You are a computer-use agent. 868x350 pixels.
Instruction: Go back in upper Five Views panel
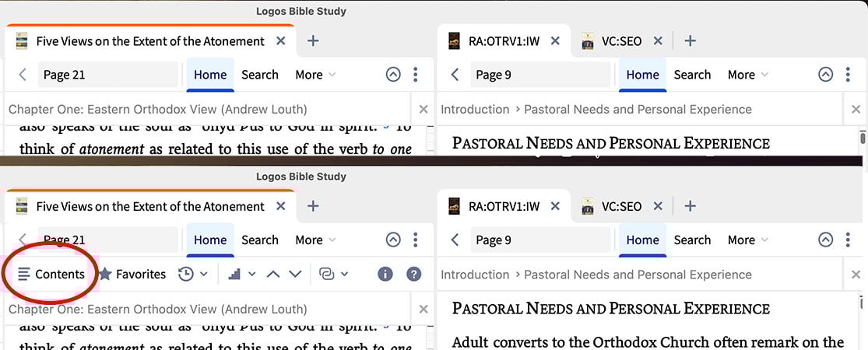[x=23, y=75]
